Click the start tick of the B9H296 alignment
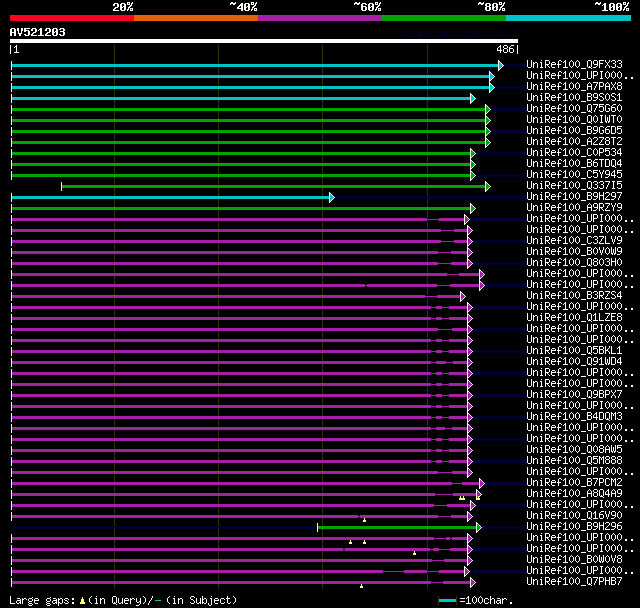 pos(317,528)
